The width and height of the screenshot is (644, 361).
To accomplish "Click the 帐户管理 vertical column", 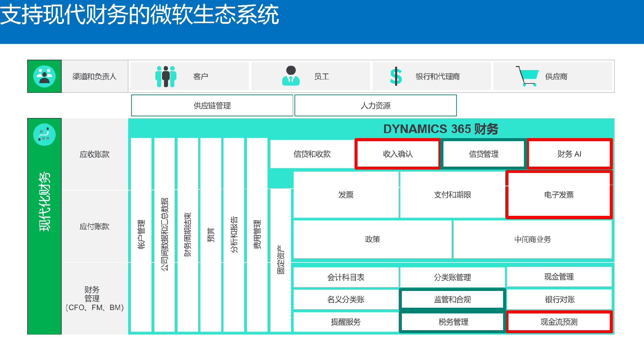I will coord(141,235).
